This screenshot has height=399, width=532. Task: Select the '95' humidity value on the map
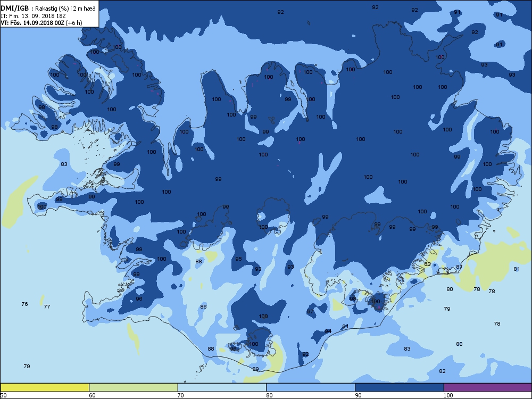[238, 259]
